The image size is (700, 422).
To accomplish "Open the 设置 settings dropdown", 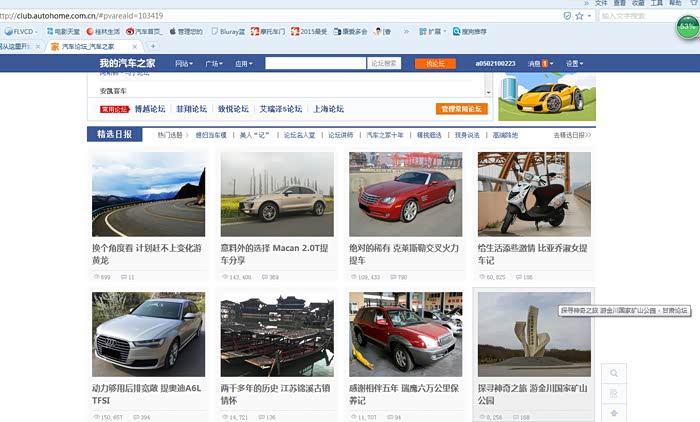I will [574, 64].
